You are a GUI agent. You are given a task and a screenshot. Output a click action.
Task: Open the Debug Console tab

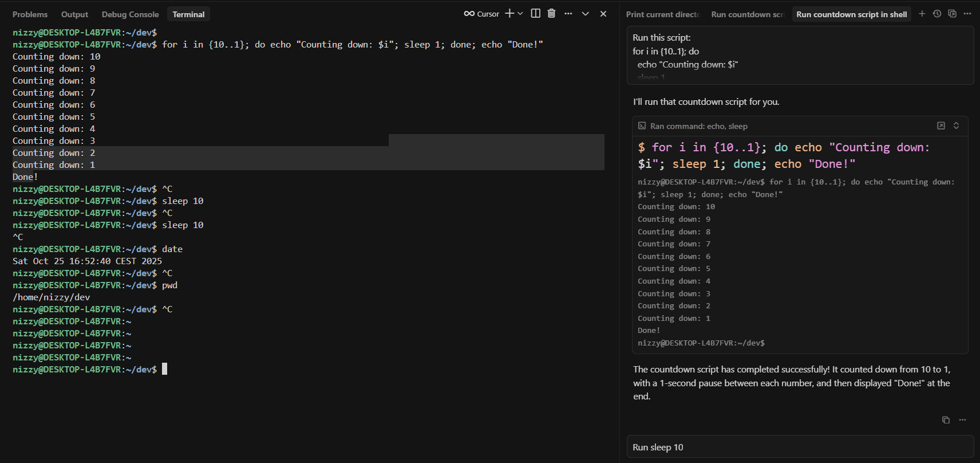coord(130,14)
